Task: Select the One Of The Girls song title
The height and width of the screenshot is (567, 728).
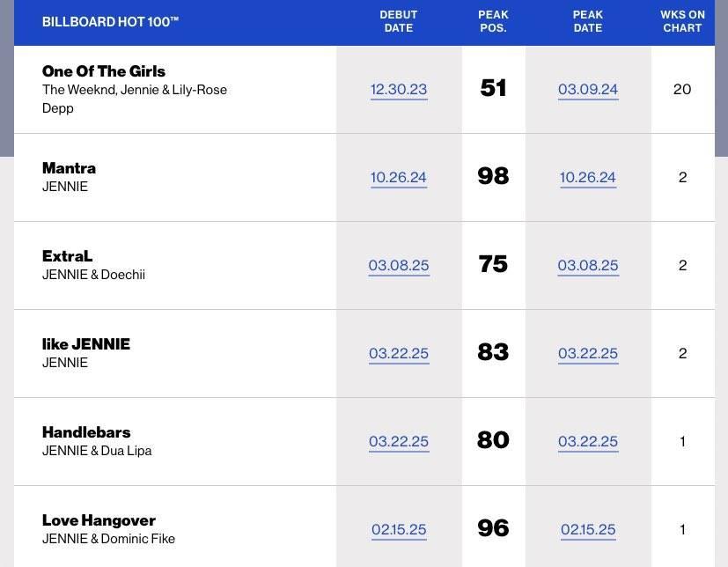Action: point(104,71)
